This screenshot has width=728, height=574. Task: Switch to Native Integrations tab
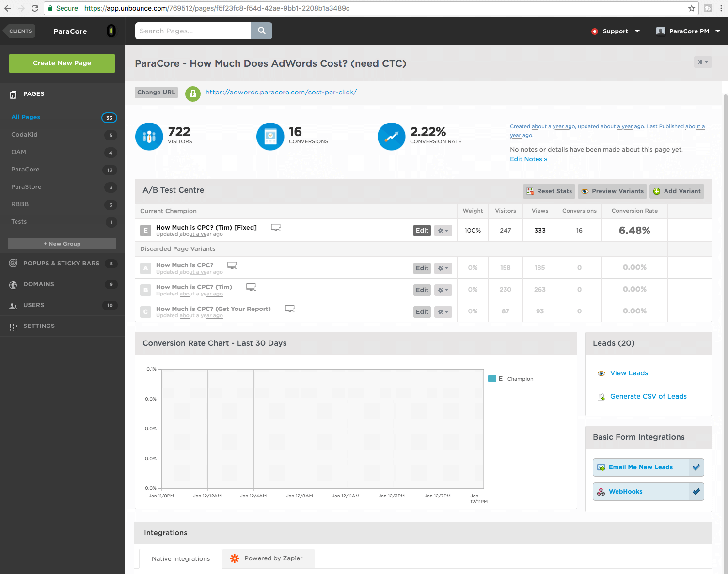click(x=181, y=558)
